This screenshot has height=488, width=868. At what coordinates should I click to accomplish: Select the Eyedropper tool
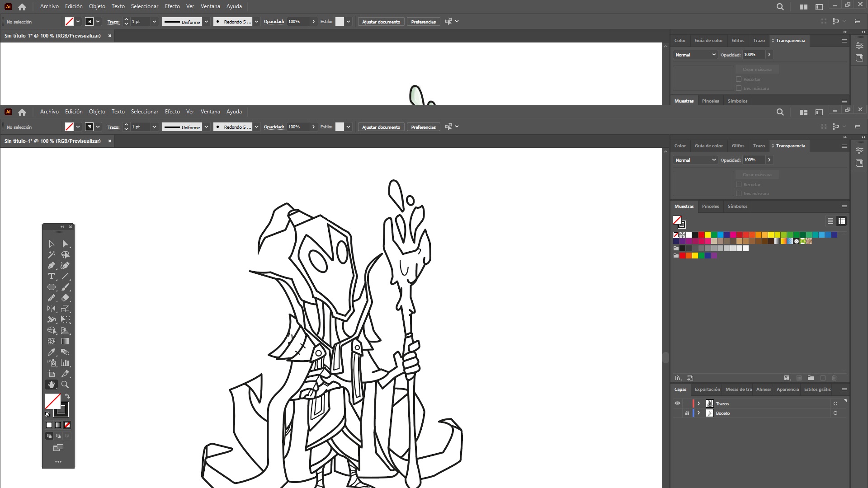pos(52,352)
